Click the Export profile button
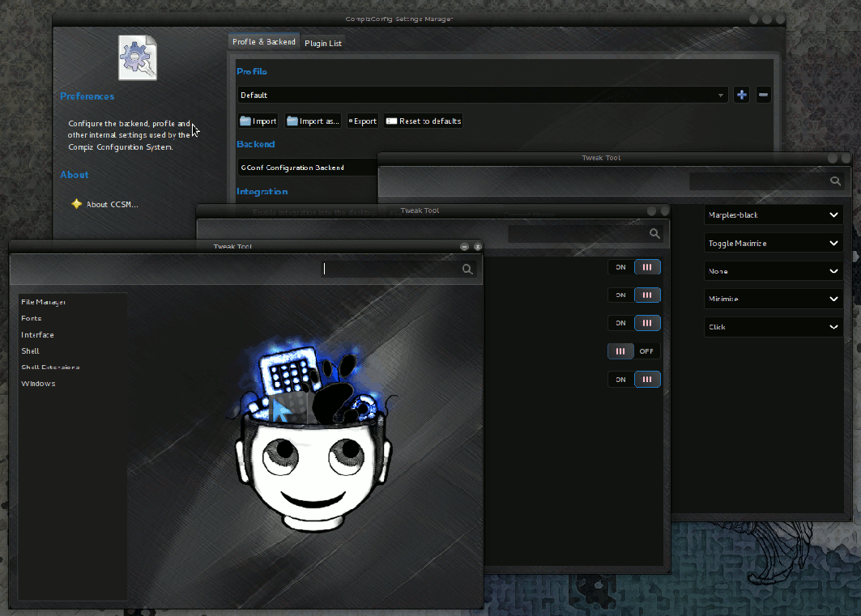The image size is (861, 616). click(362, 121)
